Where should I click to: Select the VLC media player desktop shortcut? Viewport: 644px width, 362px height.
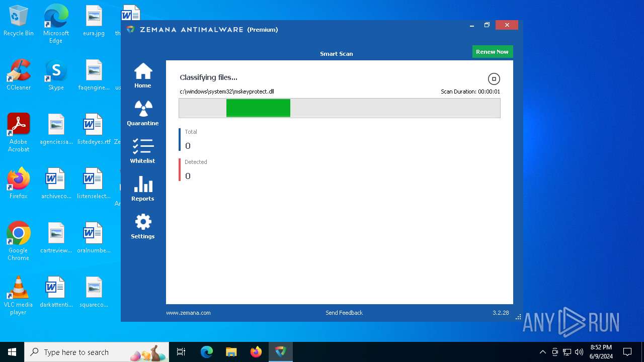point(19,295)
